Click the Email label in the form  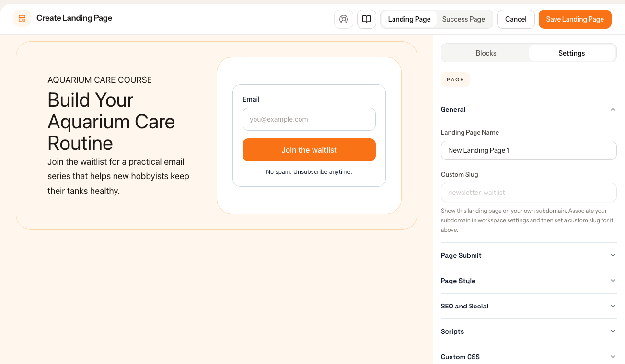[x=251, y=99]
